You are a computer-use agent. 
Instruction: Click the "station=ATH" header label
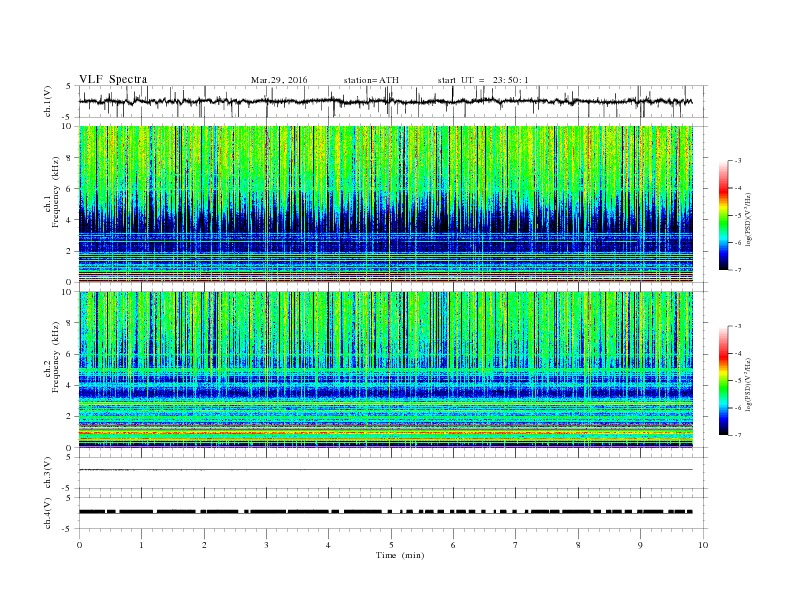point(371,80)
